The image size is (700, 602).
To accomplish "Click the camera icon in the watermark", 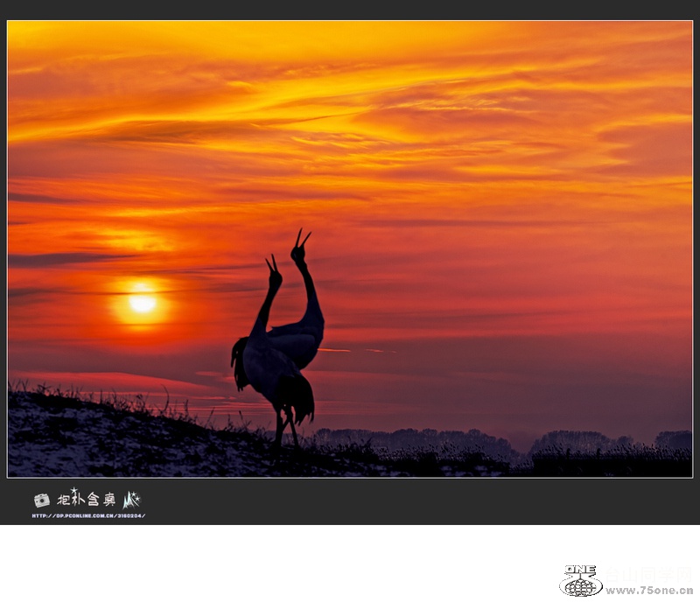I will (x=41, y=500).
